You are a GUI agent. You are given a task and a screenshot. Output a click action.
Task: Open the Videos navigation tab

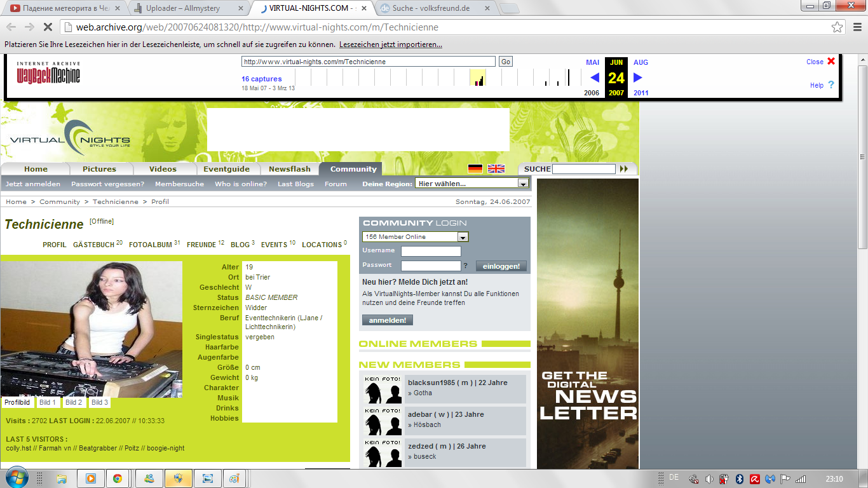(x=163, y=169)
